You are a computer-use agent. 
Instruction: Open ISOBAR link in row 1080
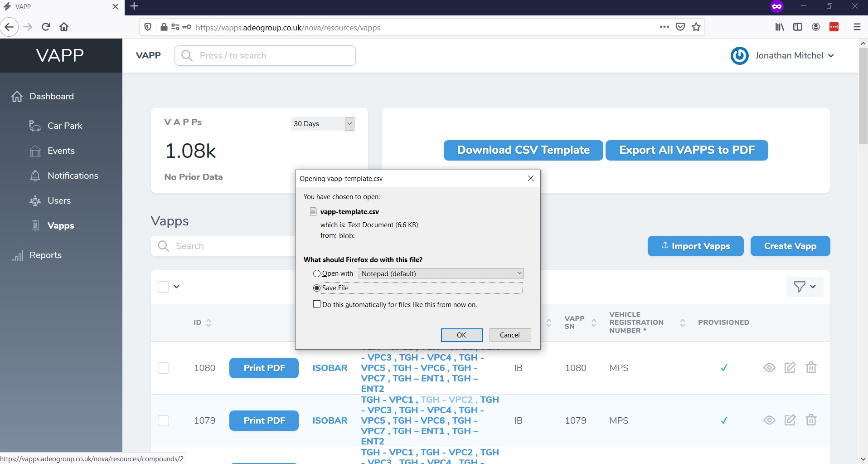330,368
